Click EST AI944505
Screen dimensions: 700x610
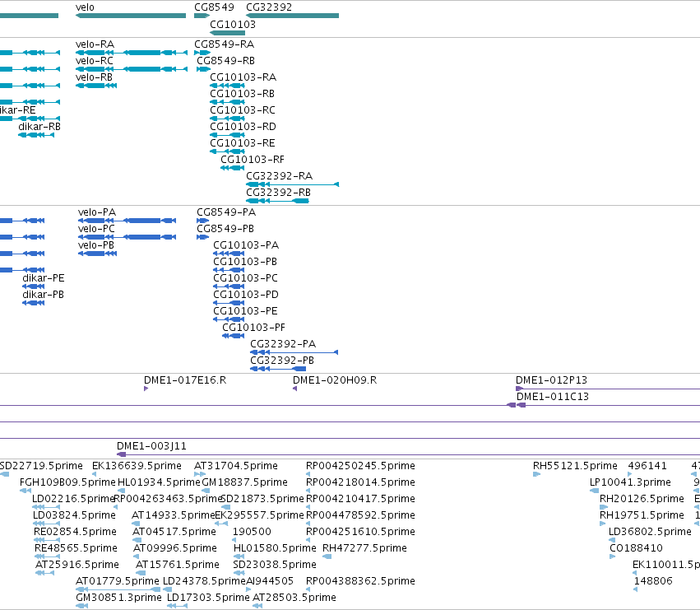coord(248,589)
